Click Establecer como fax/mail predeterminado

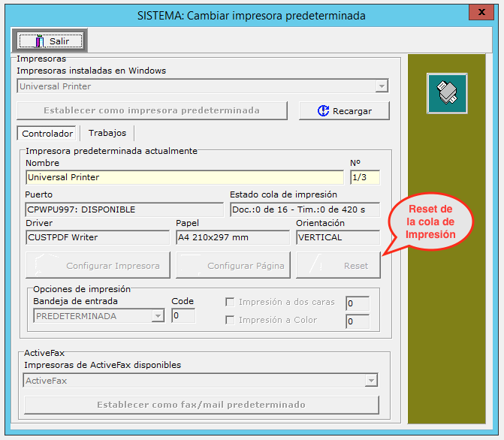click(201, 405)
